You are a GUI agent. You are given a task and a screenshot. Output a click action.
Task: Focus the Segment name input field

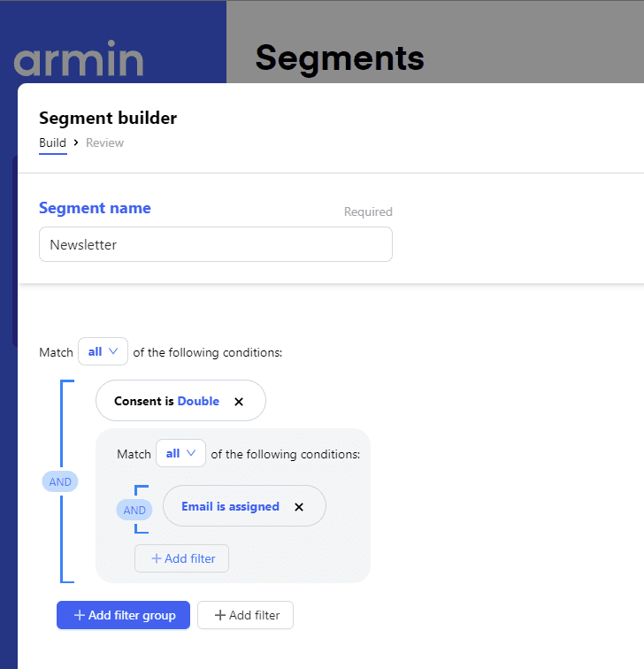tap(216, 244)
